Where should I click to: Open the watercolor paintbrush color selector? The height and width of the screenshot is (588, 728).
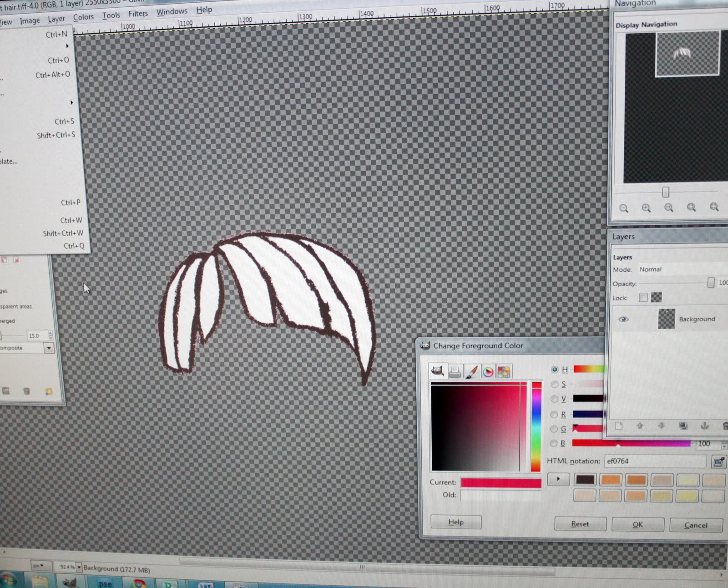tap(471, 372)
